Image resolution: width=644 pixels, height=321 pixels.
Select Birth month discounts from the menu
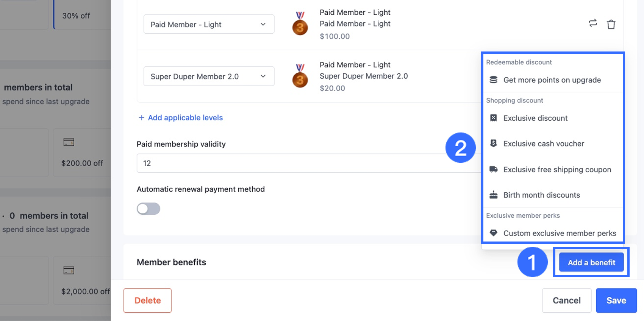pyautogui.click(x=541, y=195)
